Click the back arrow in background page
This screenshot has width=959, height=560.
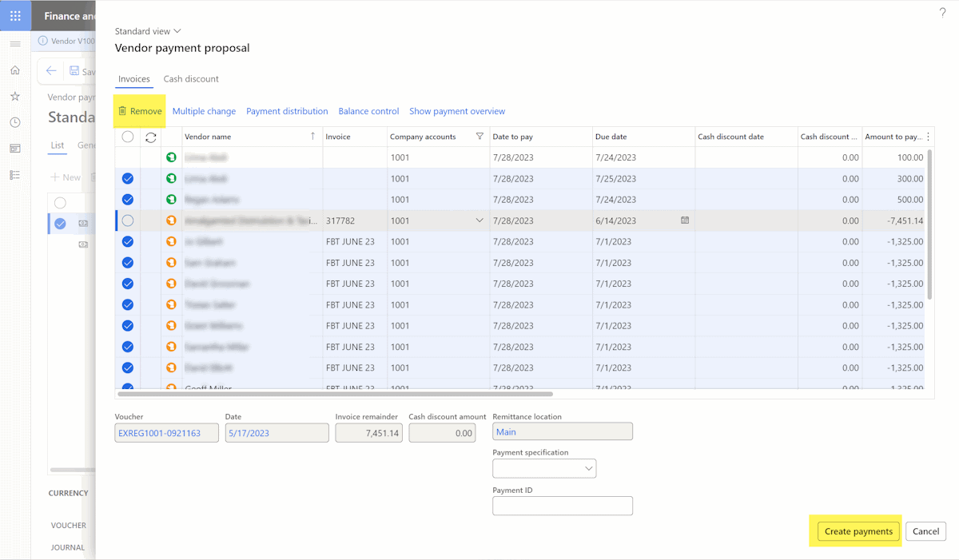(x=51, y=71)
